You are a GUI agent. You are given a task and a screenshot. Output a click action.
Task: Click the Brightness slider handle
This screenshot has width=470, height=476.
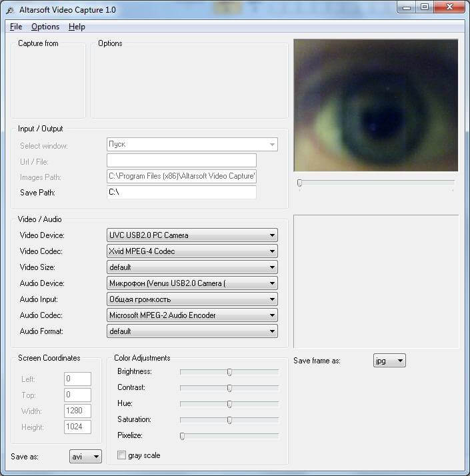(229, 372)
